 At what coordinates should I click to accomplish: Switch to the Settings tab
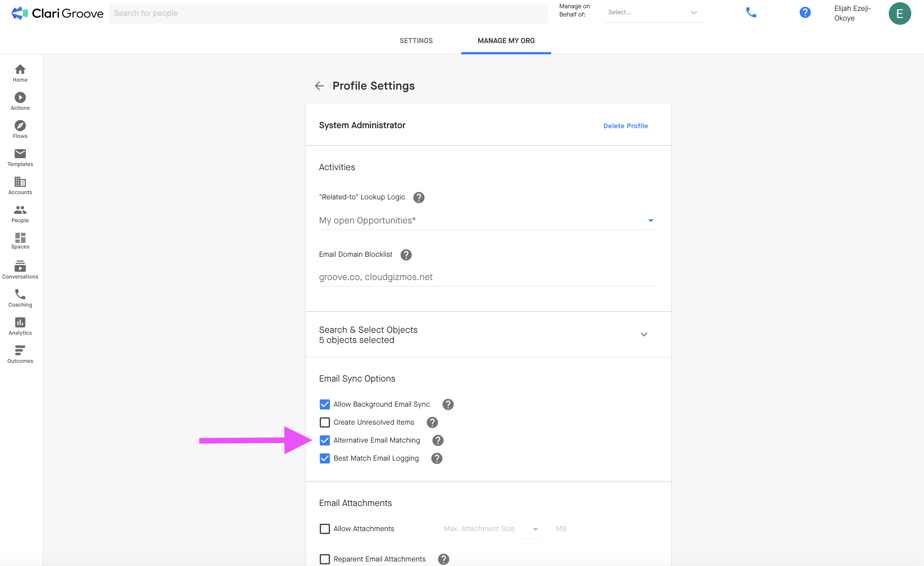pyautogui.click(x=416, y=40)
